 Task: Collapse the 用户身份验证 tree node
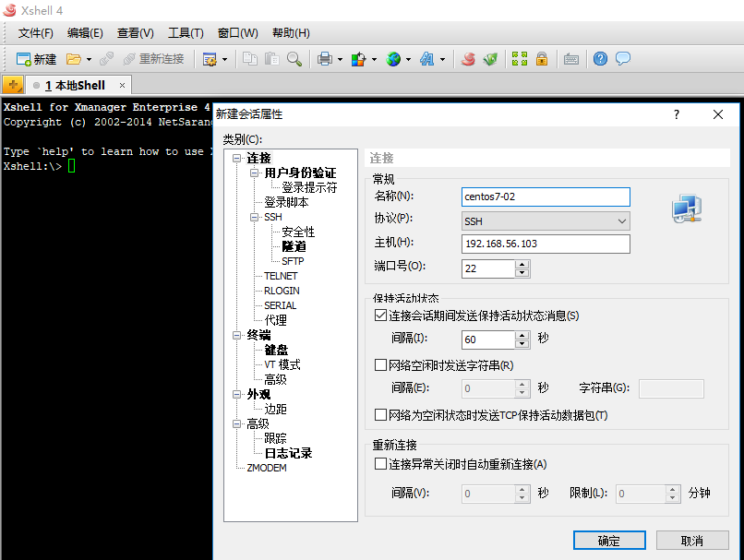(255, 173)
